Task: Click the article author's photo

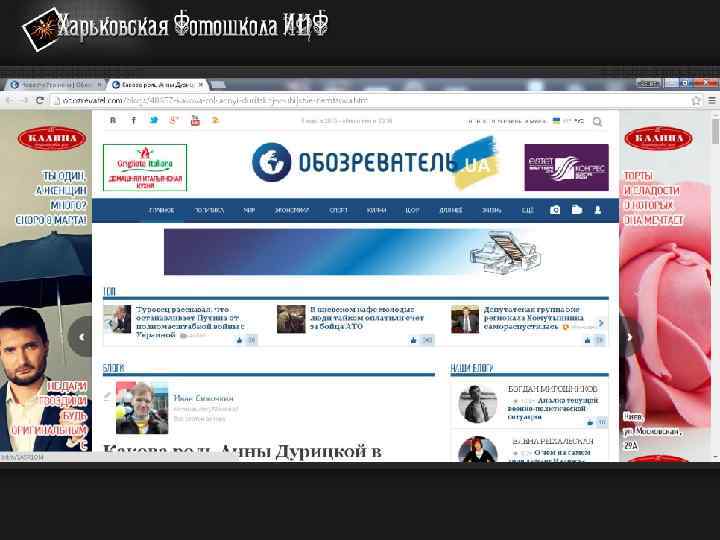Action: [x=142, y=408]
